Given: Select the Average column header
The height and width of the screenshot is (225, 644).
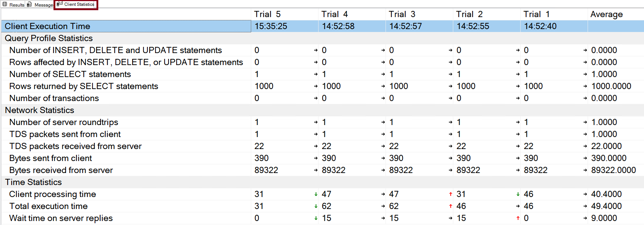Looking at the screenshot, I should (606, 14).
